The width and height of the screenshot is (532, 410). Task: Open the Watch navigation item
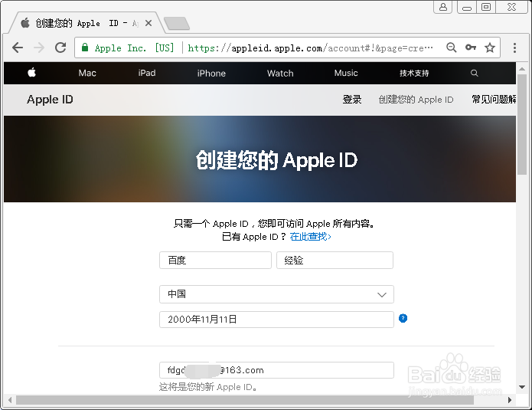coord(280,74)
